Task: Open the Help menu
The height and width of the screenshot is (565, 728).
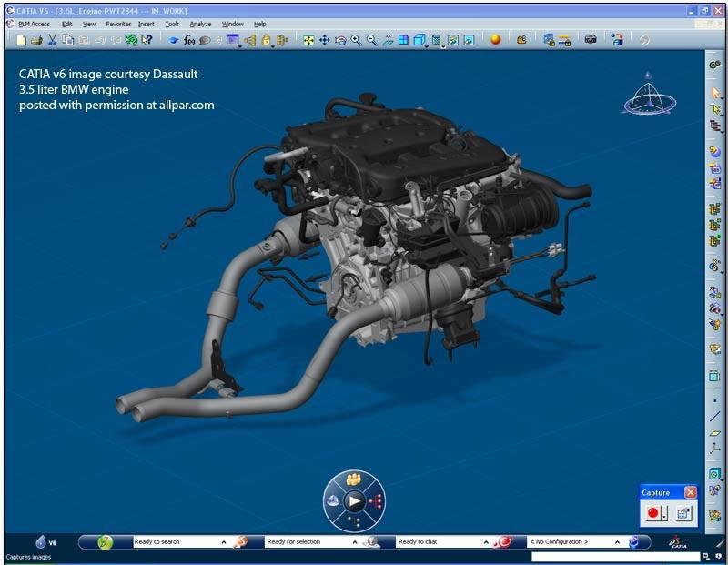Action: pyautogui.click(x=260, y=25)
